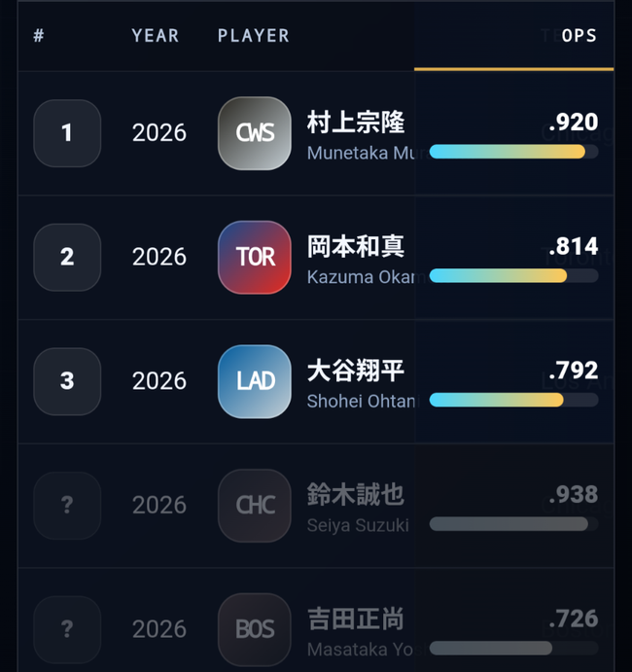Click the rank 1 number badge
This screenshot has width=632, height=672.
67,133
